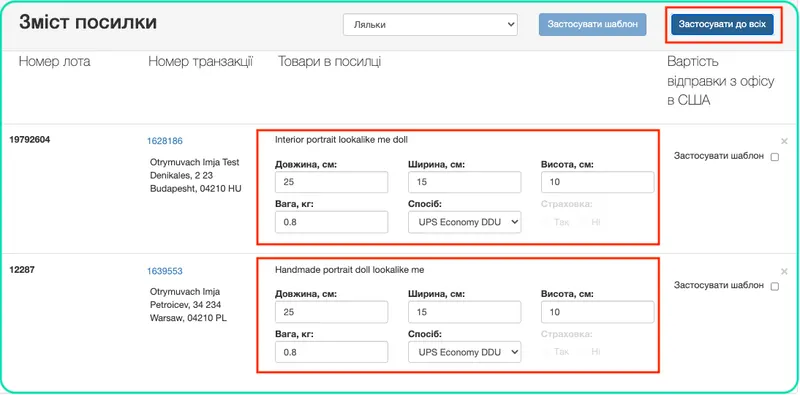Image resolution: width=800 pixels, height=395 pixels.
Task: Click item title 'Interior portrait lookalike me doll'
Action: 341,139
